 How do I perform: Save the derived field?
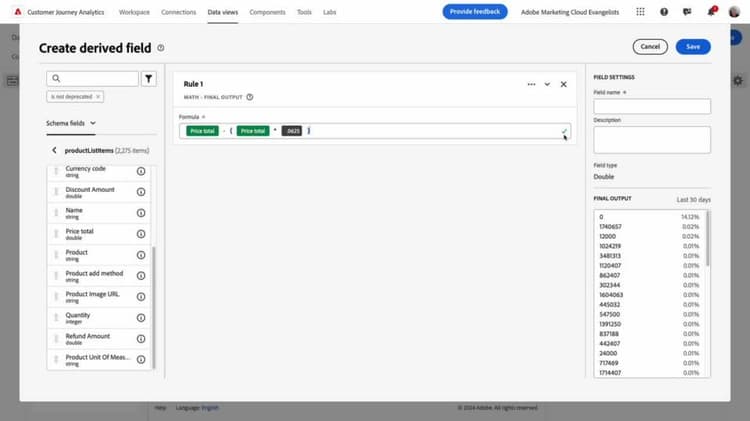693,47
